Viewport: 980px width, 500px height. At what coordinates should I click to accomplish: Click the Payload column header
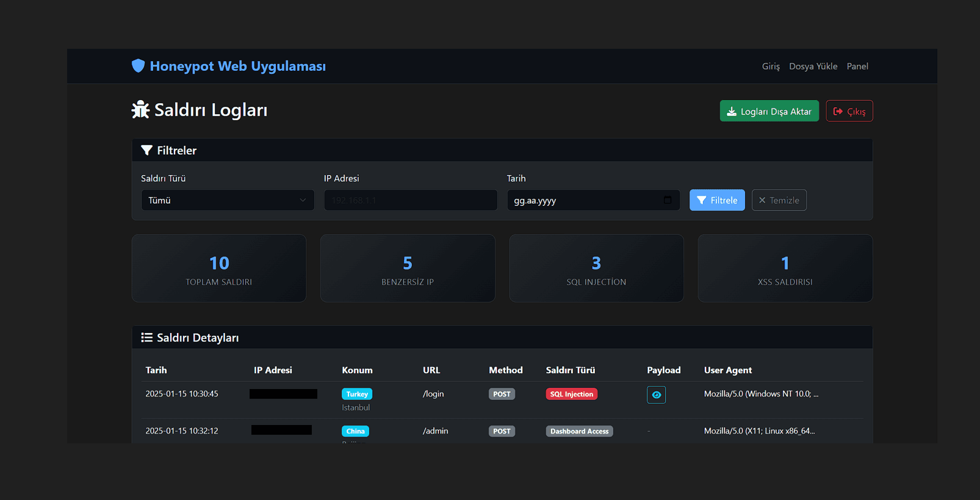click(664, 370)
